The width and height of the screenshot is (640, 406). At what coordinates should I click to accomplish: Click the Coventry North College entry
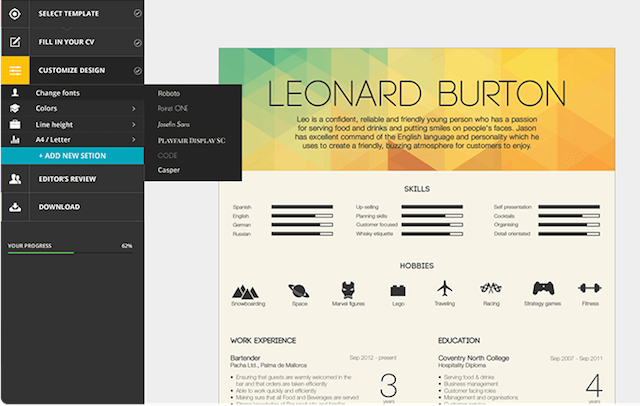473,358
